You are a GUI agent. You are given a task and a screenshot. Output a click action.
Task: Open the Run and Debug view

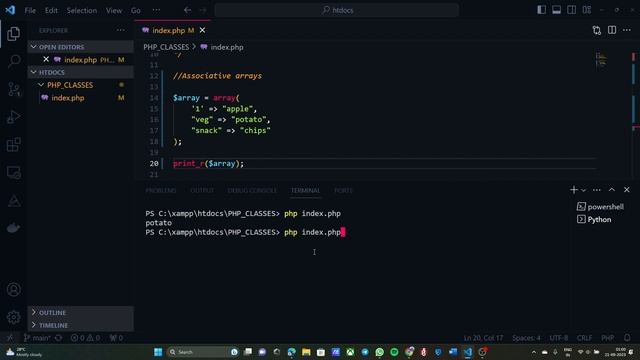[x=13, y=117]
